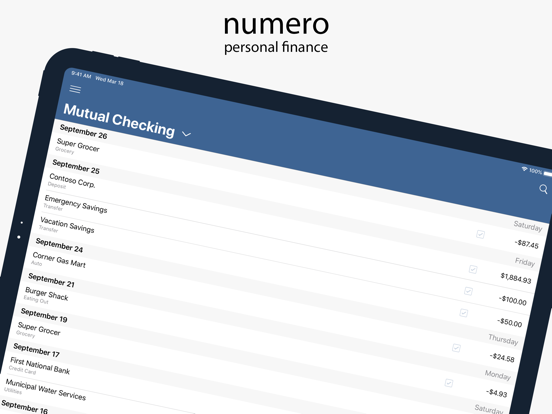Click the Friday day label

525,262
